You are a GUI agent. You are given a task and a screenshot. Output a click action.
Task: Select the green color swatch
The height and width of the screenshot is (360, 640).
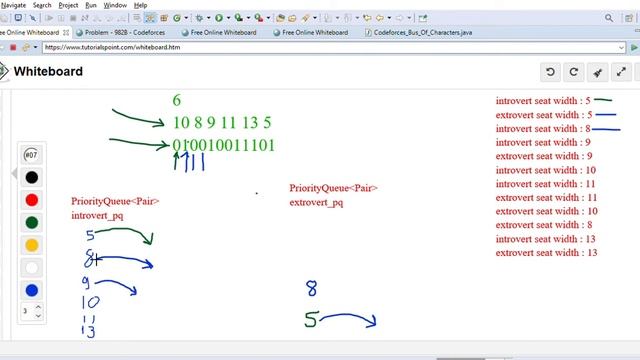31,222
